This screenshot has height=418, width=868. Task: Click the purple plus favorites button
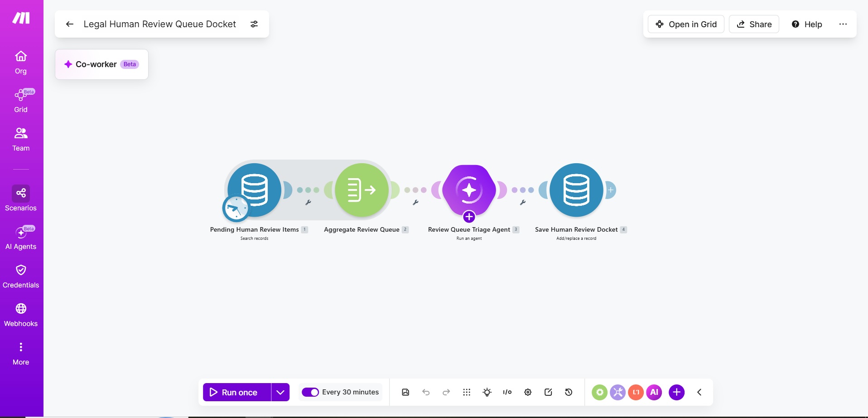click(x=676, y=392)
